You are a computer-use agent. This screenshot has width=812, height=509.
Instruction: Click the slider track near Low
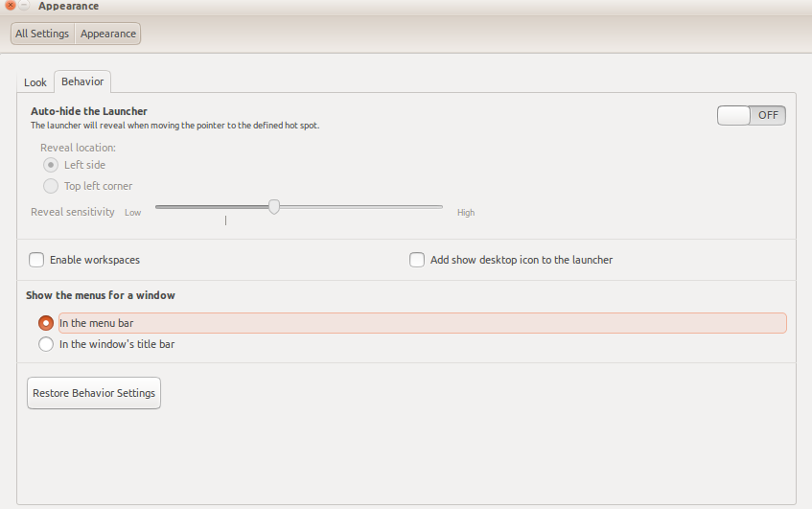(168, 206)
